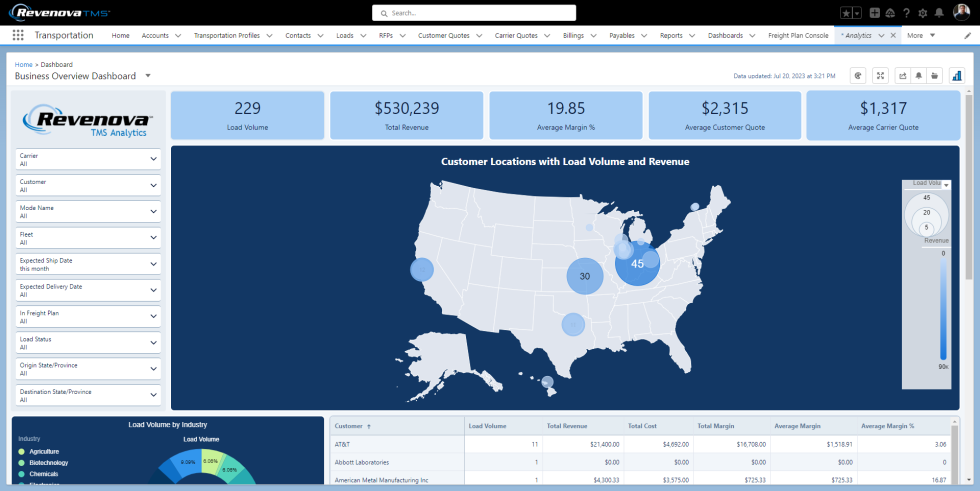Open the Setup gear icon
Screen dimensions: 980x491
coord(923,13)
